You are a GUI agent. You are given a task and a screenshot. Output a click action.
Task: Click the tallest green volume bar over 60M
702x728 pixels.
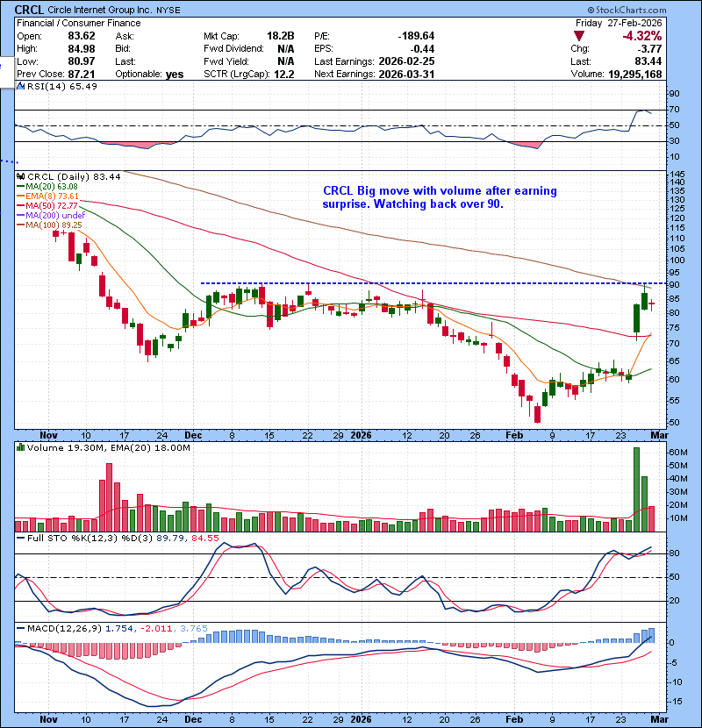(636, 489)
